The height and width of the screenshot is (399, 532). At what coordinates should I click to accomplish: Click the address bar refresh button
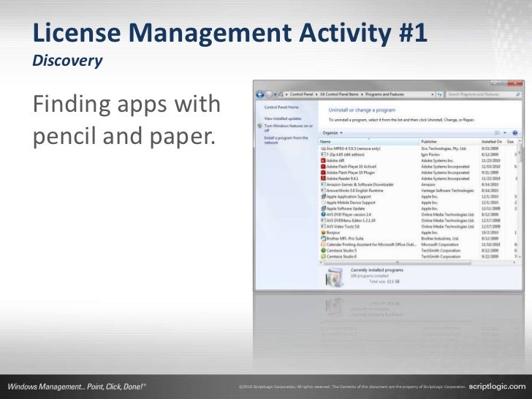click(x=440, y=95)
